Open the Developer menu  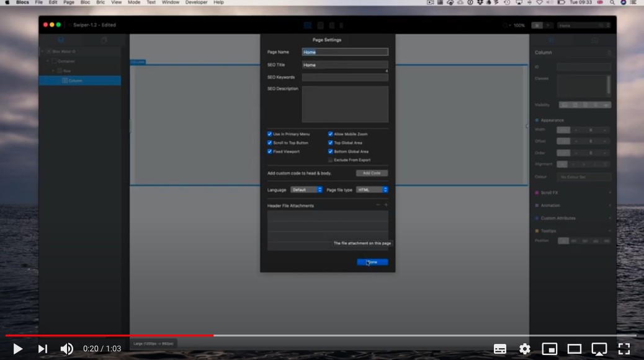click(x=196, y=2)
